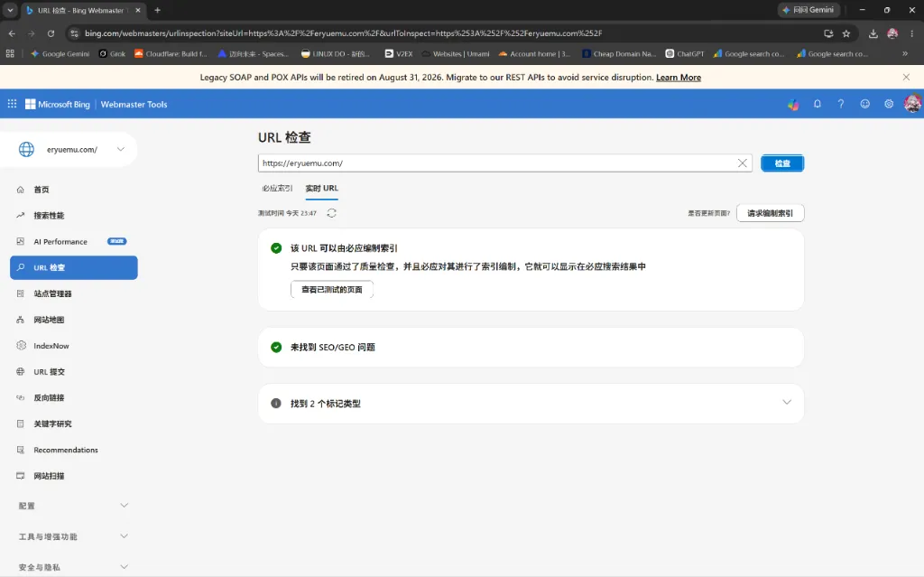Open the Websites | Umami bookmark
Viewport: 924px width, 577px height.
pos(456,53)
